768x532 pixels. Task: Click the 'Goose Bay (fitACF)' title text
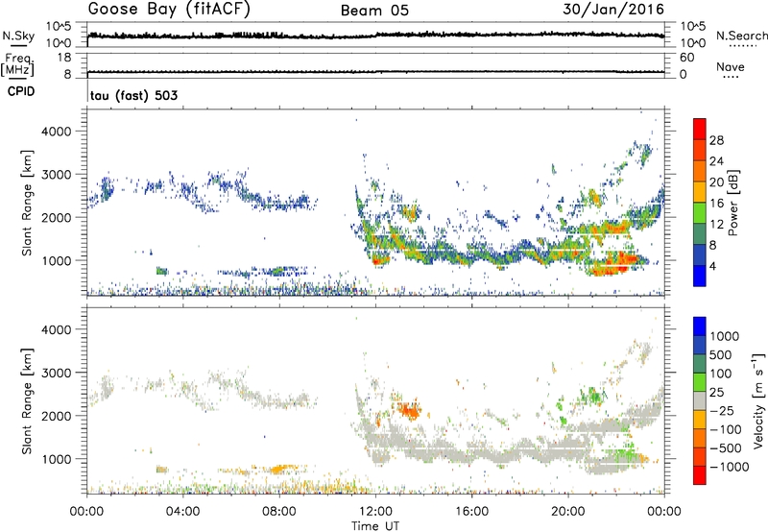[169, 10]
